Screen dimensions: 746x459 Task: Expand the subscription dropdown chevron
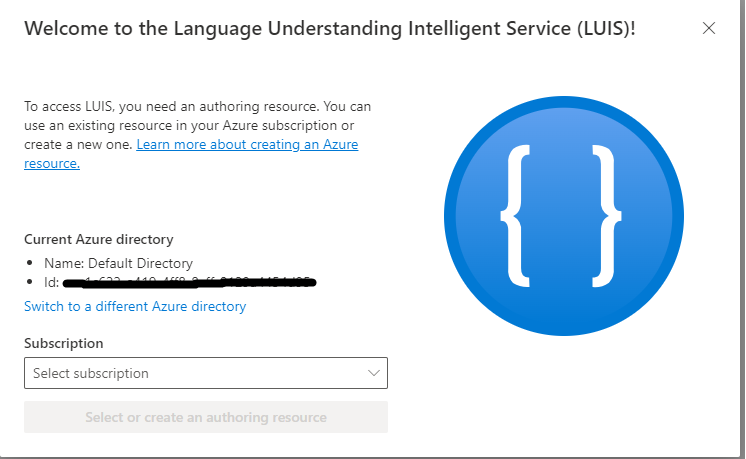tap(374, 373)
